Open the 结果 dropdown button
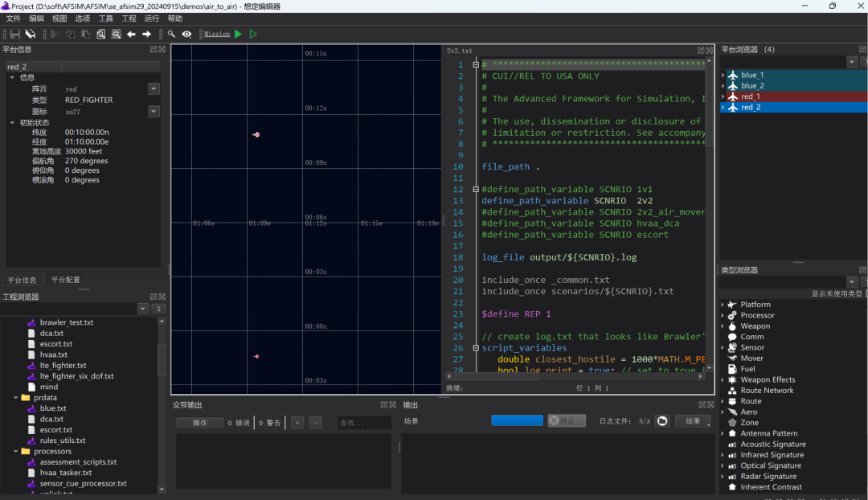This screenshot has width=868, height=500. tap(693, 421)
